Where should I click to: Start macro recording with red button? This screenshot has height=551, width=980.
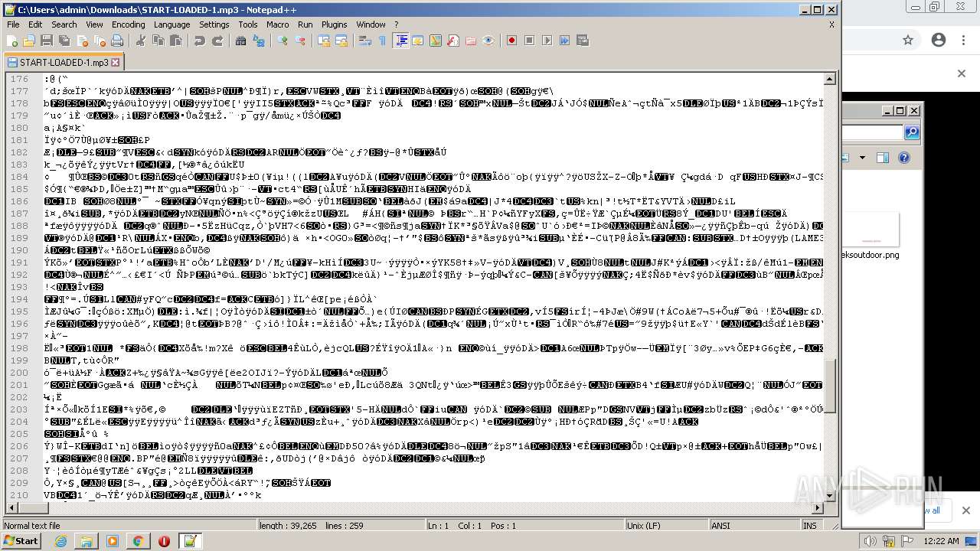tap(512, 41)
